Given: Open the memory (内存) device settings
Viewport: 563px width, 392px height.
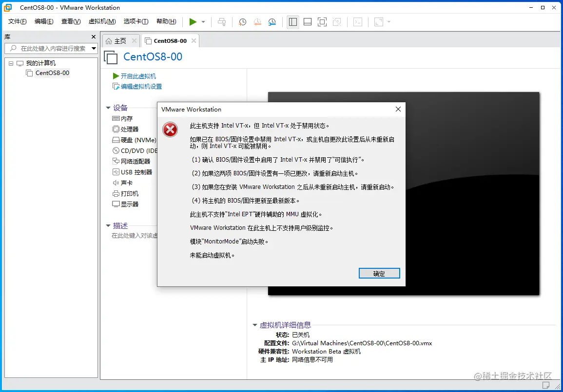Looking at the screenshot, I should pos(126,118).
